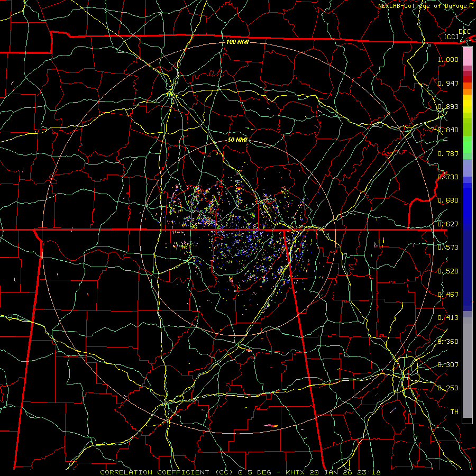476x476 pixels.
Task: Click the 23:18 timestamp in caption
Action: (369, 472)
